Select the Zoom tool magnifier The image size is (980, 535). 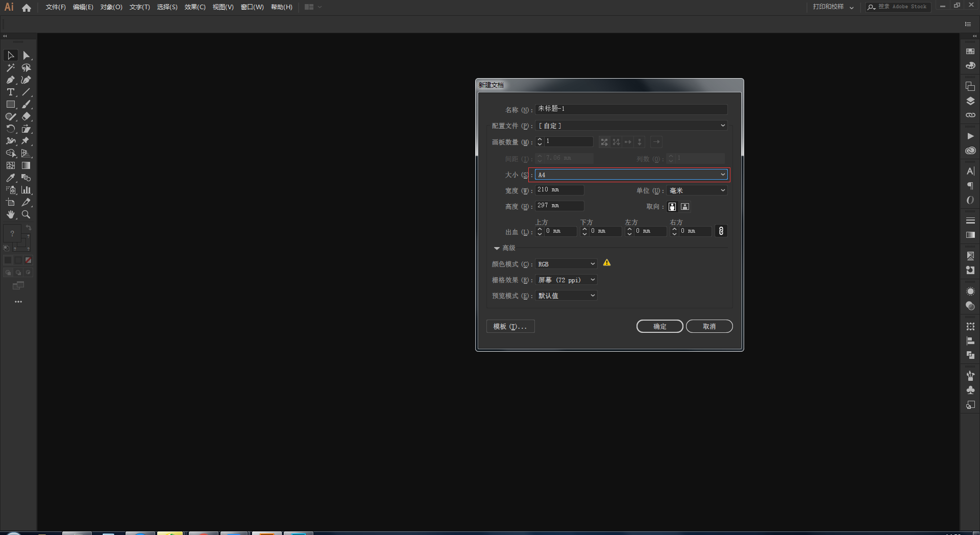[x=27, y=214]
